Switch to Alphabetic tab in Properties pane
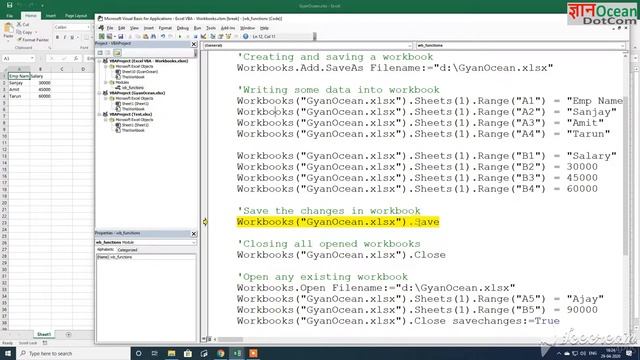 pos(105,250)
